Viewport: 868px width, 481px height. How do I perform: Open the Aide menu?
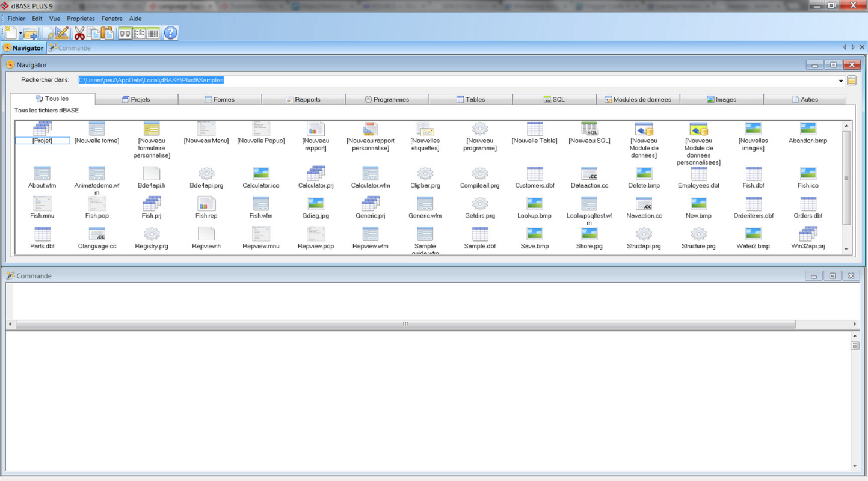135,19
